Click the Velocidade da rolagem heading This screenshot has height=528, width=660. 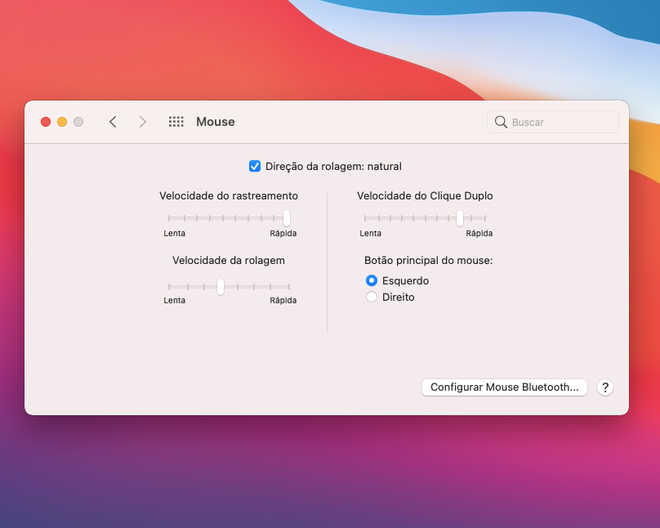tap(229, 261)
